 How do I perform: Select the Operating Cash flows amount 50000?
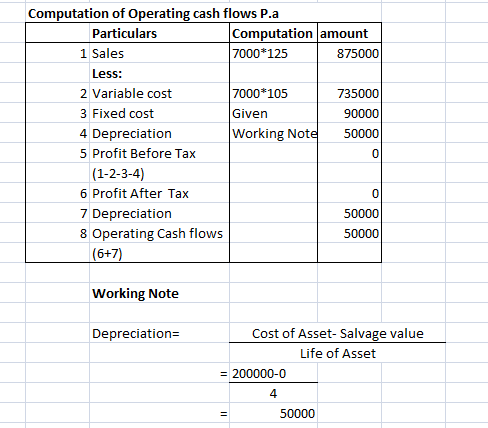click(x=361, y=233)
